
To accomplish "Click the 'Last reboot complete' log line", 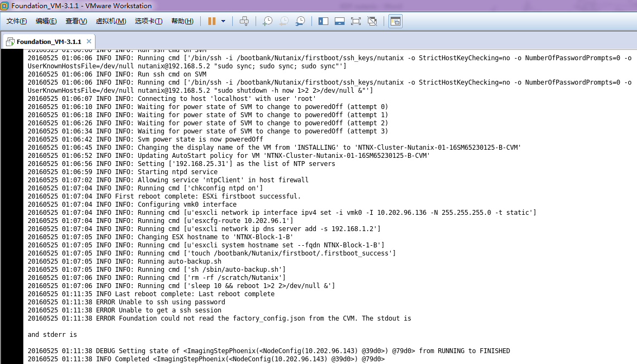I will (x=151, y=293).
